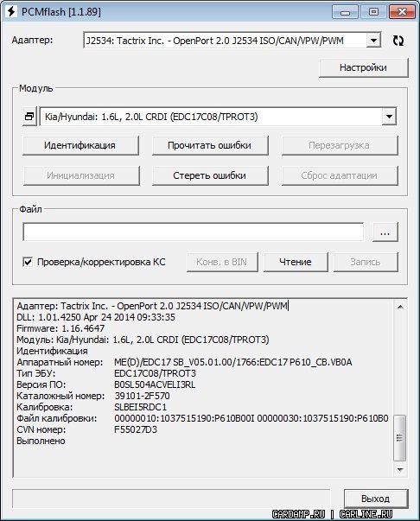Click the refresh adapters icon
Viewport: 420px width, 521px height.
[x=398, y=41]
